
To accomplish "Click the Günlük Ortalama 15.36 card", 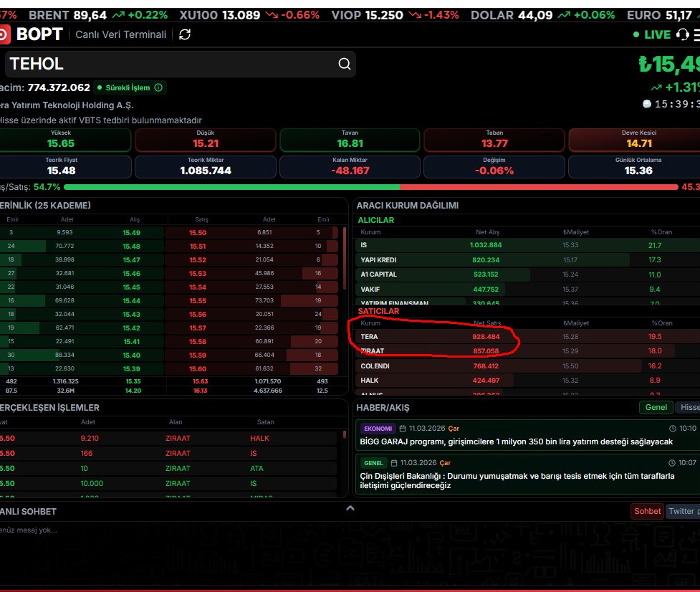I will click(x=634, y=167).
